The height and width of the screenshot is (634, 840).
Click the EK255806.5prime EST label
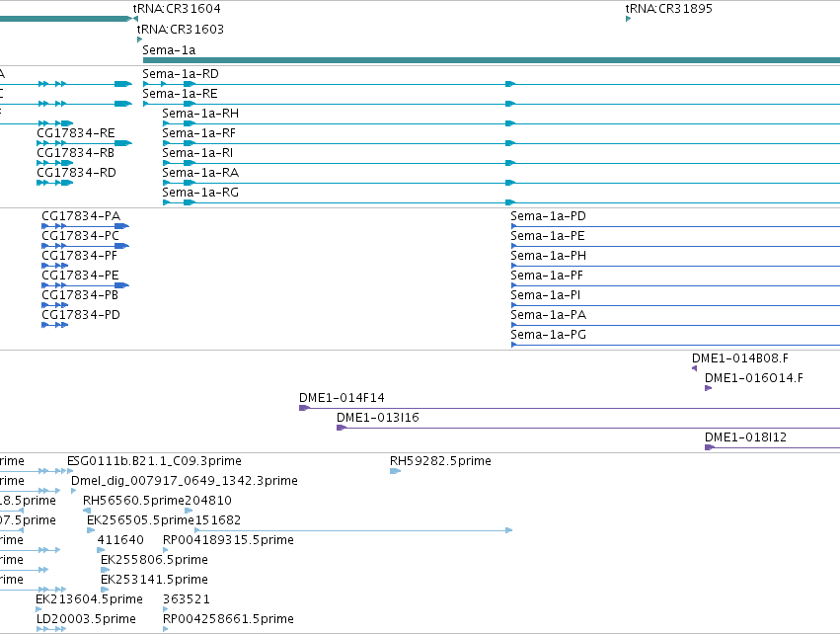pyautogui.click(x=154, y=561)
